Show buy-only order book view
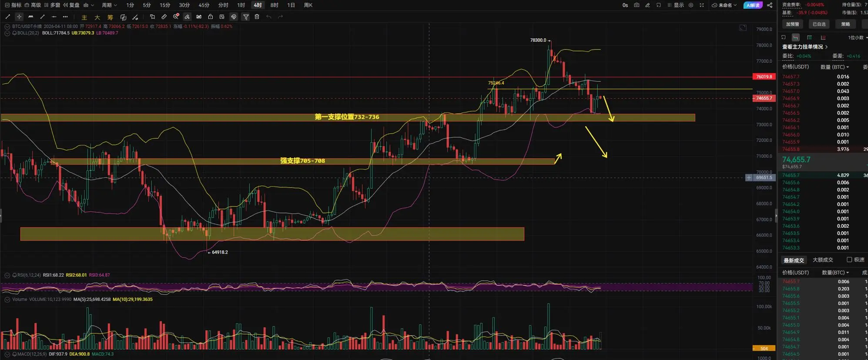Image resolution: width=868 pixels, height=360 pixels. click(809, 37)
